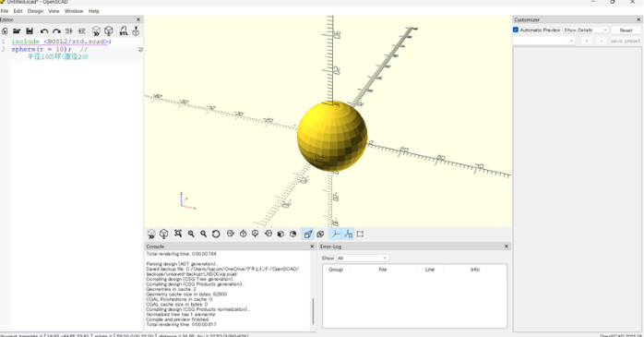Undo the last edit in the editor

click(44, 30)
